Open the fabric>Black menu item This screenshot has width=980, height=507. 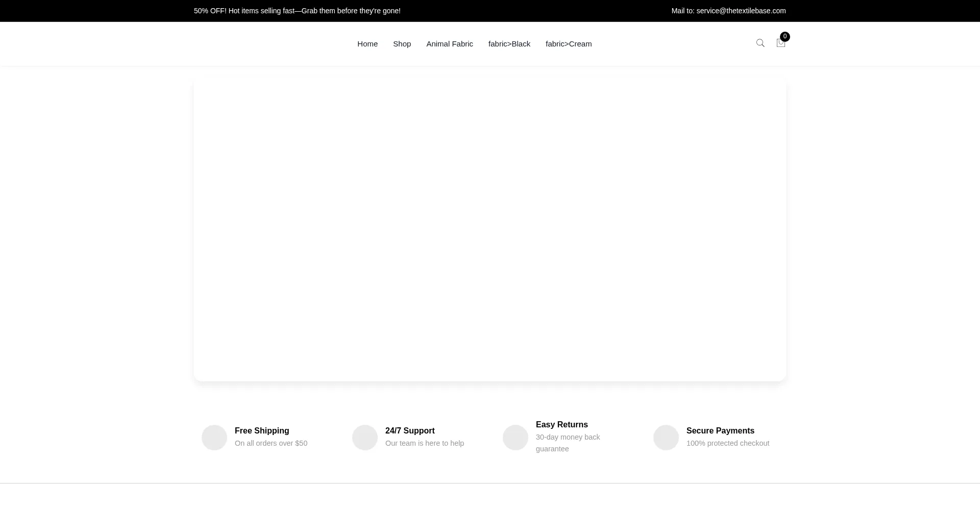coord(509,44)
